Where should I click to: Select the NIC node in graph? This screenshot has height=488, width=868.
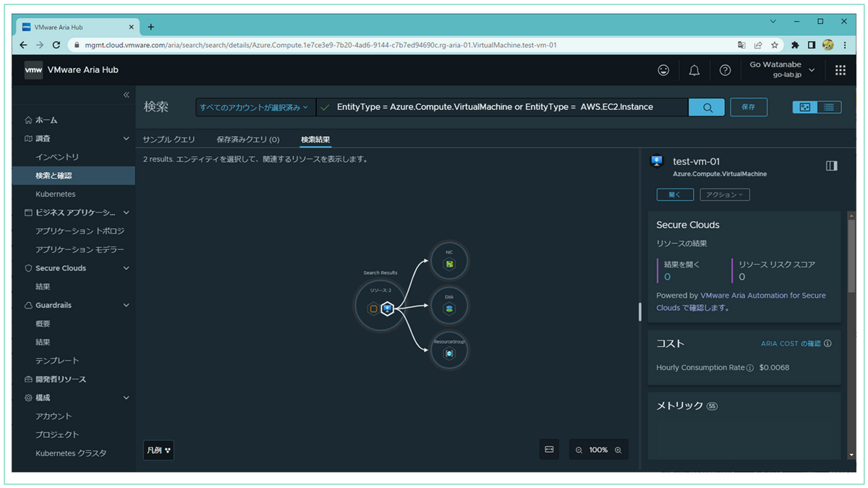coord(448,261)
